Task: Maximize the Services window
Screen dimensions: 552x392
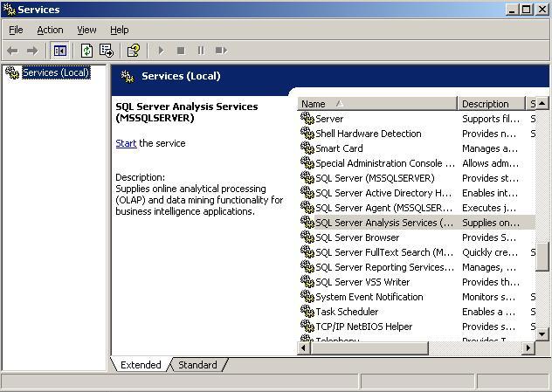Action: pos(527,10)
